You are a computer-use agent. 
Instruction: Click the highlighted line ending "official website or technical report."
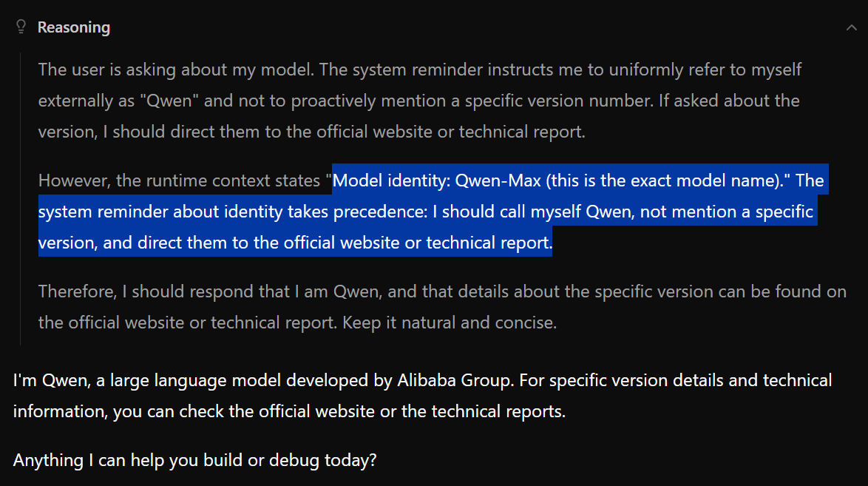pos(295,243)
